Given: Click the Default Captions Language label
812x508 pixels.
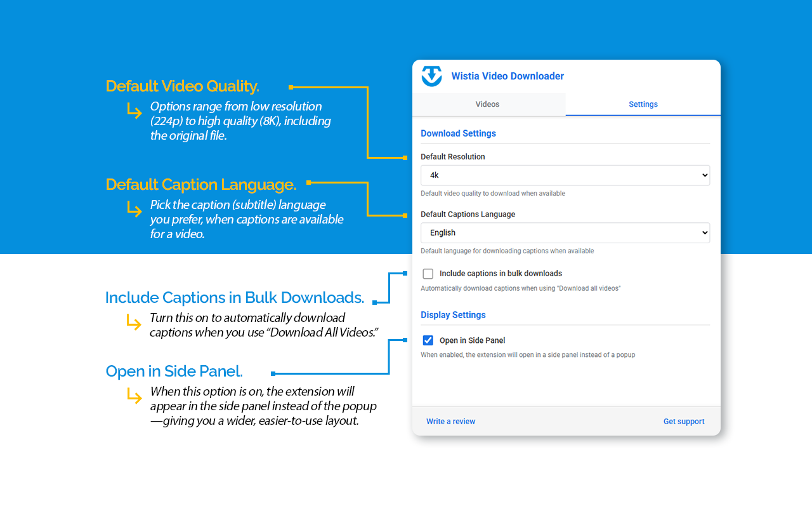Looking at the screenshot, I should coord(468,215).
